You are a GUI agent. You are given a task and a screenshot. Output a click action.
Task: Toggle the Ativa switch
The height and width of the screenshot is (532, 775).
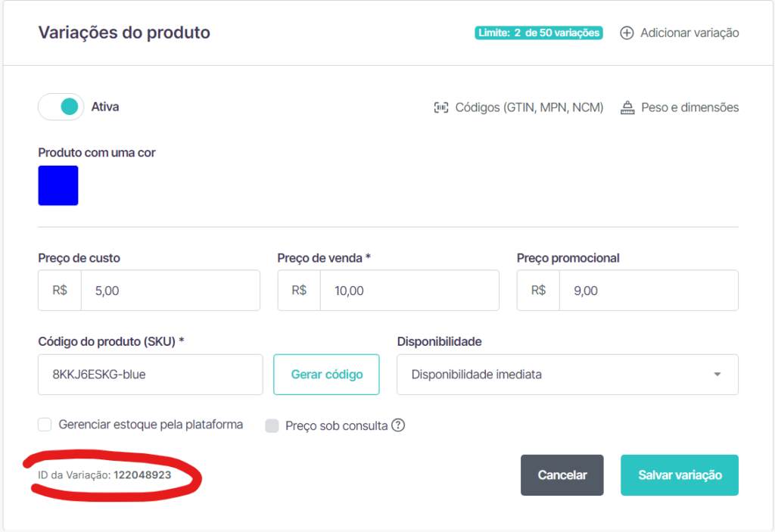pos(61,107)
